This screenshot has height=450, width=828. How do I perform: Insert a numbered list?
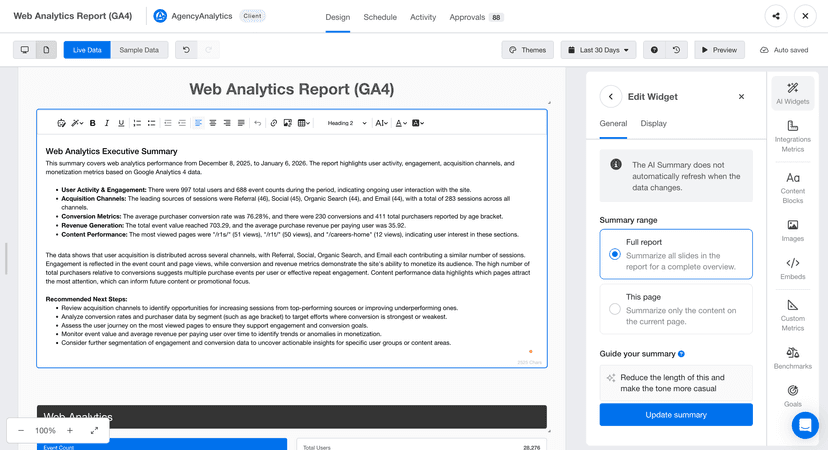click(137, 123)
